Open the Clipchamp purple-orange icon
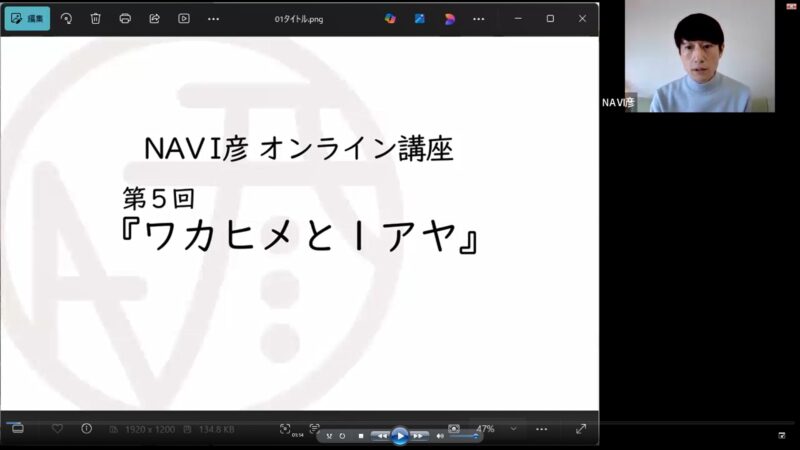This screenshot has height=450, width=800. [x=449, y=19]
